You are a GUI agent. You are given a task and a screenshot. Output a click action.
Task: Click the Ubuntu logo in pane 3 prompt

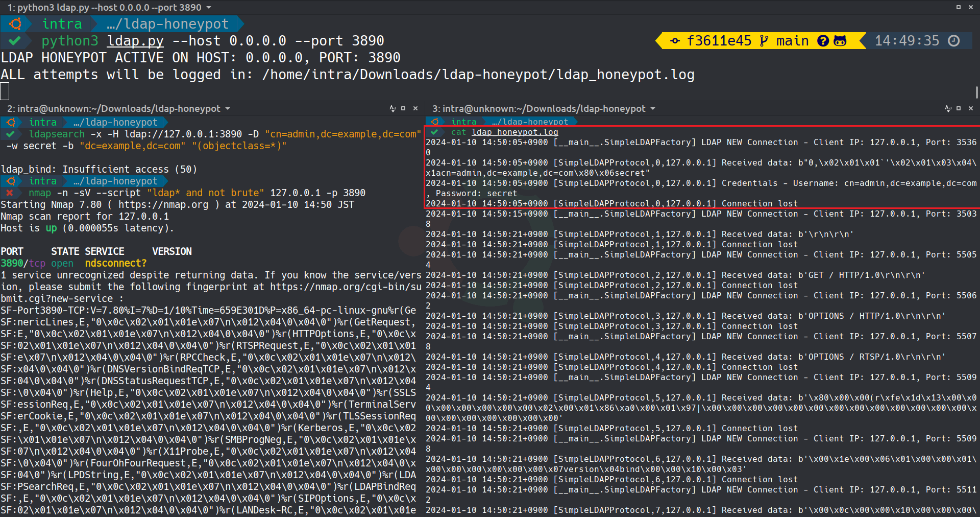pyautogui.click(x=435, y=122)
